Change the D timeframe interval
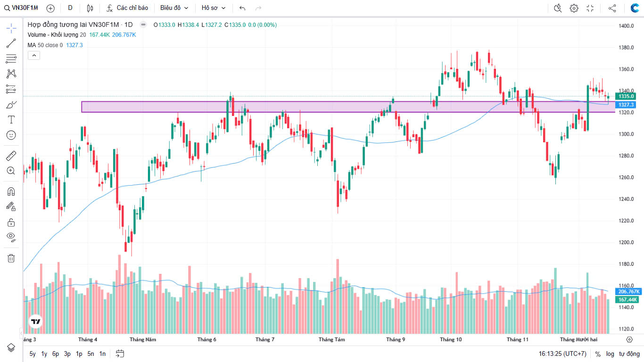644x362 pixels. (70, 8)
